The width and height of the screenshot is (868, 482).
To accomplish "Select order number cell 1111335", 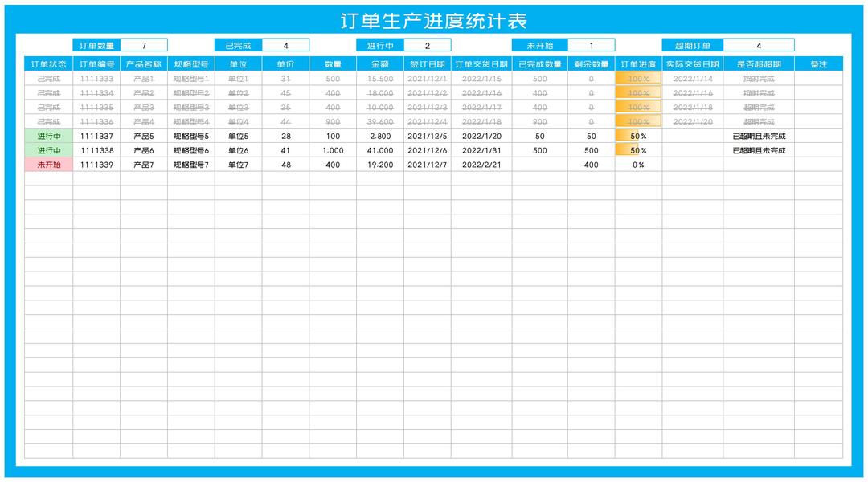I will tap(97, 108).
